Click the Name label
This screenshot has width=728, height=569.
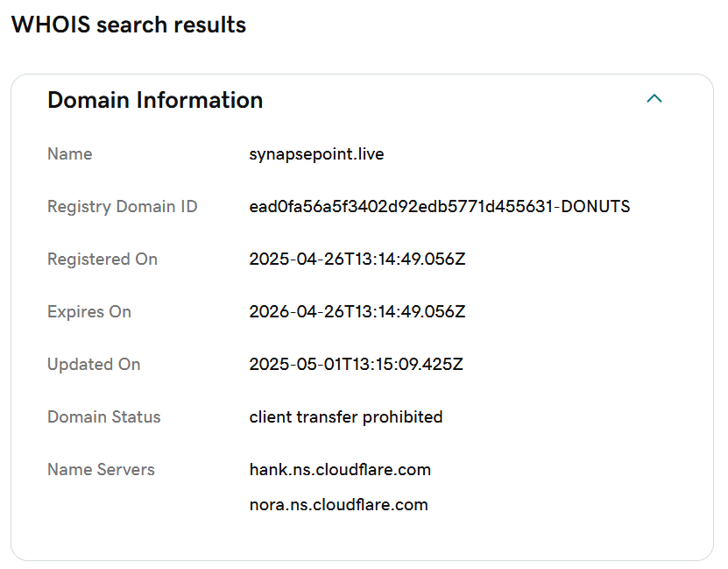[x=70, y=154]
